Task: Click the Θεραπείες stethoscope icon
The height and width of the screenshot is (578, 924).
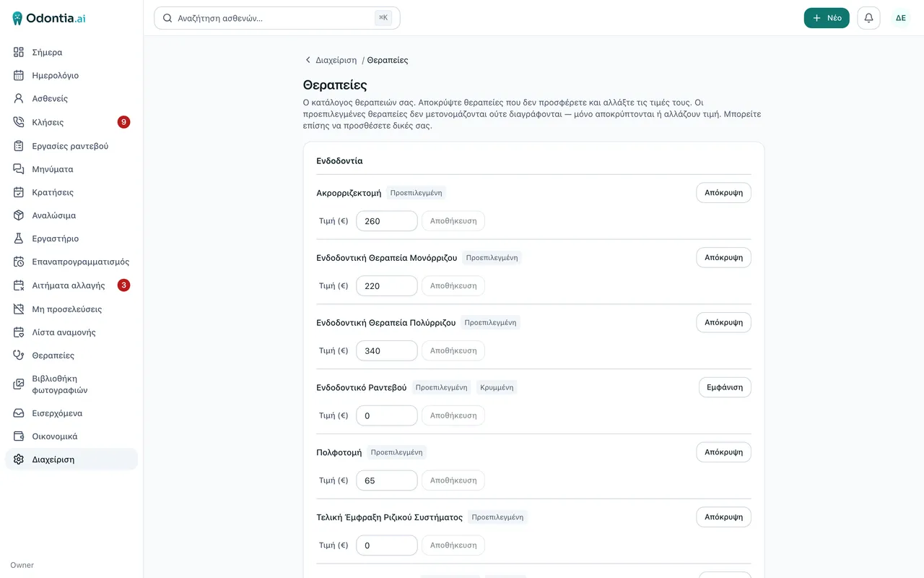Action: (19, 355)
